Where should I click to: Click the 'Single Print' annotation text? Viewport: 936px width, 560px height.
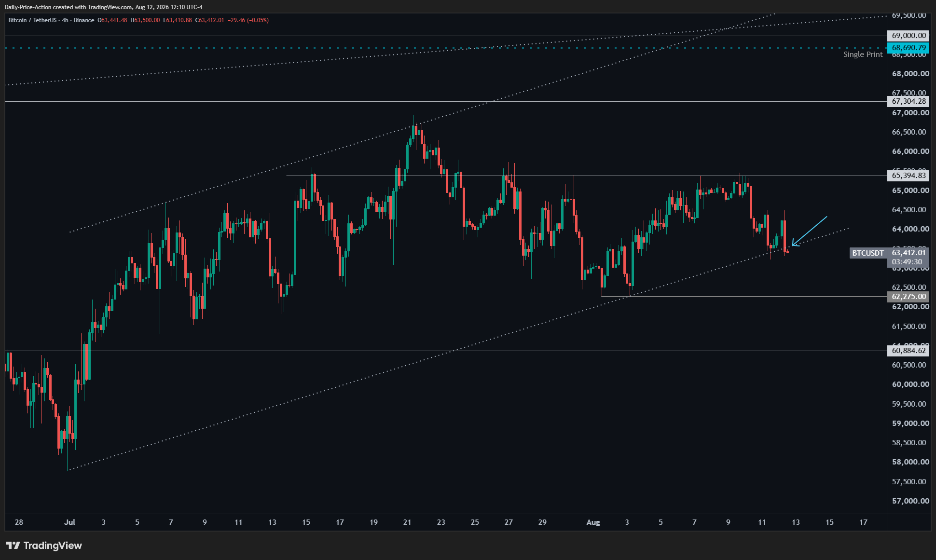[x=863, y=55]
